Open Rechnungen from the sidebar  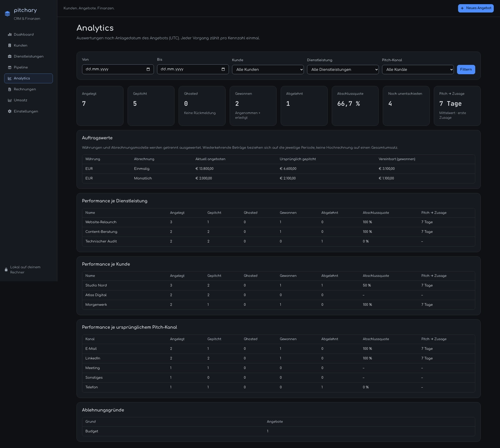click(x=28, y=89)
